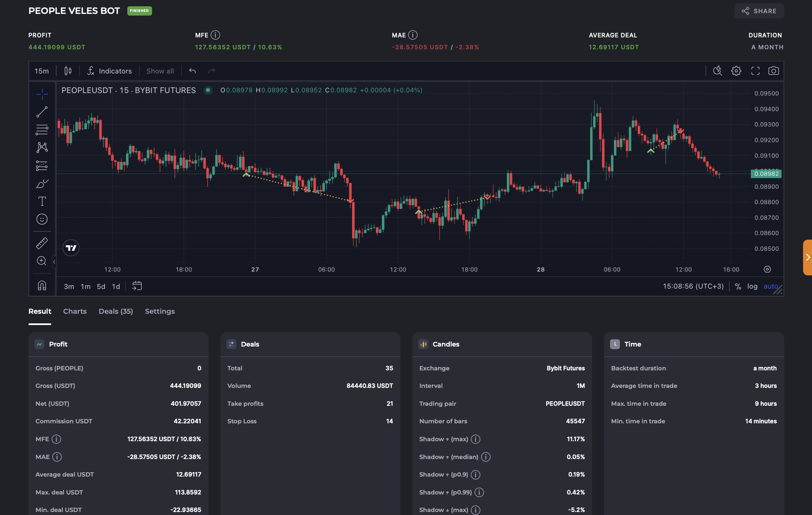
Task: Toggle percentage scale on price axis
Action: click(738, 286)
